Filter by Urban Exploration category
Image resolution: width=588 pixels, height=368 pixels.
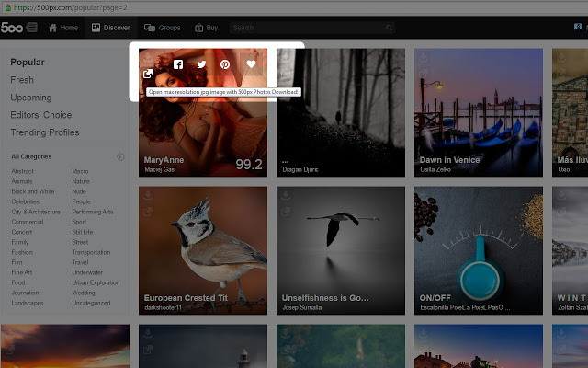pyautogui.click(x=96, y=282)
